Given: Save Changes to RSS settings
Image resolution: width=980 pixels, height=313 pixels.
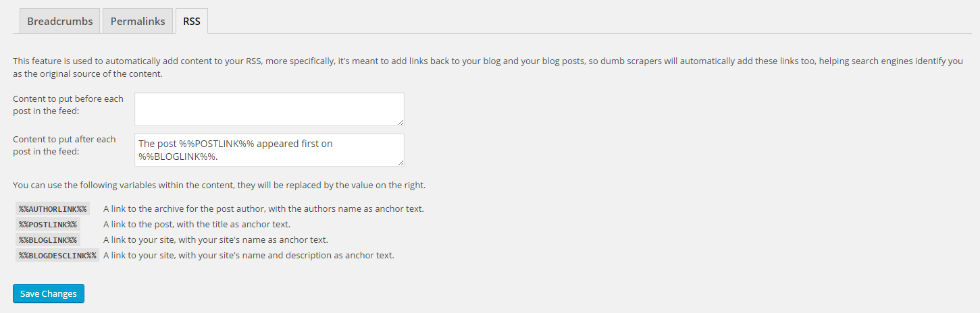Looking at the screenshot, I should click(49, 293).
